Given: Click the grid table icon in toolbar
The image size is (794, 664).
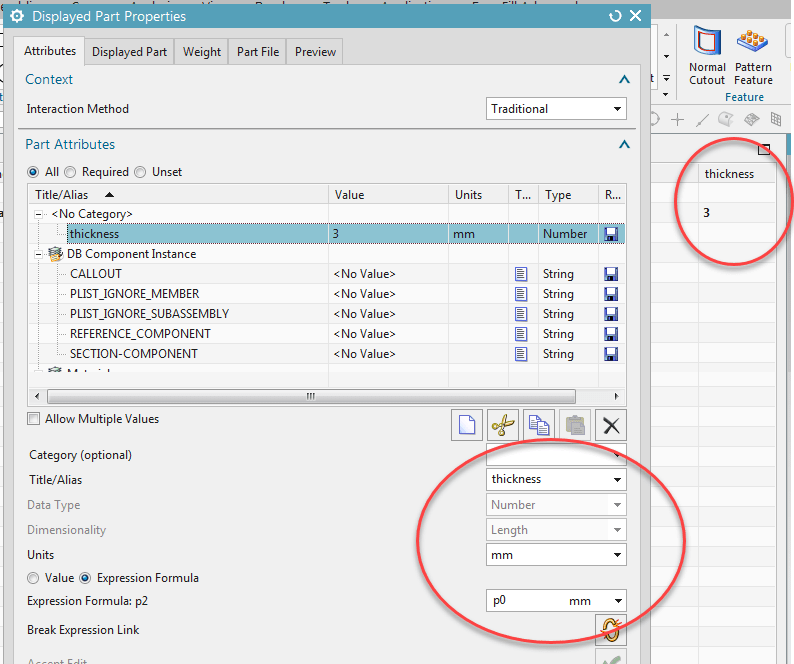Looking at the screenshot, I should [775, 120].
